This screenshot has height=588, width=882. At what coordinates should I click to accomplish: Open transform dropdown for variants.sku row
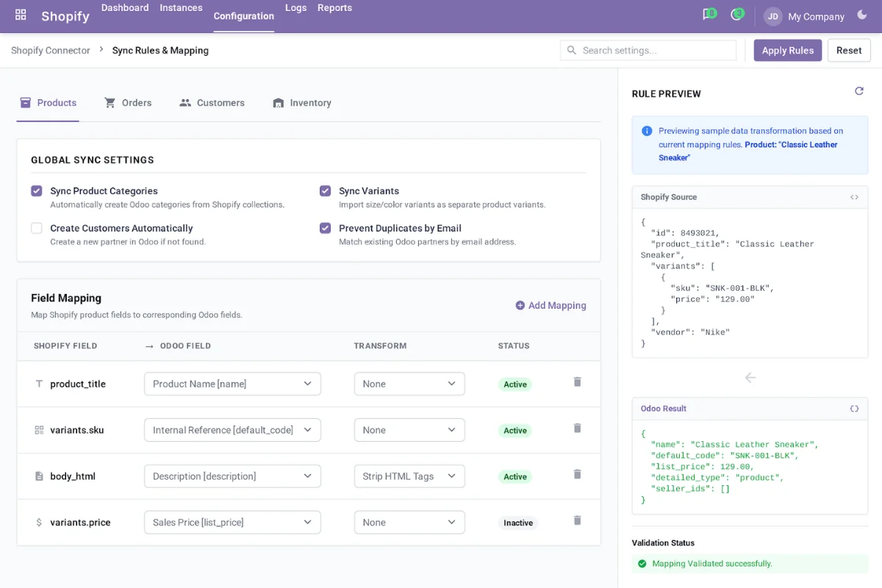(x=409, y=430)
